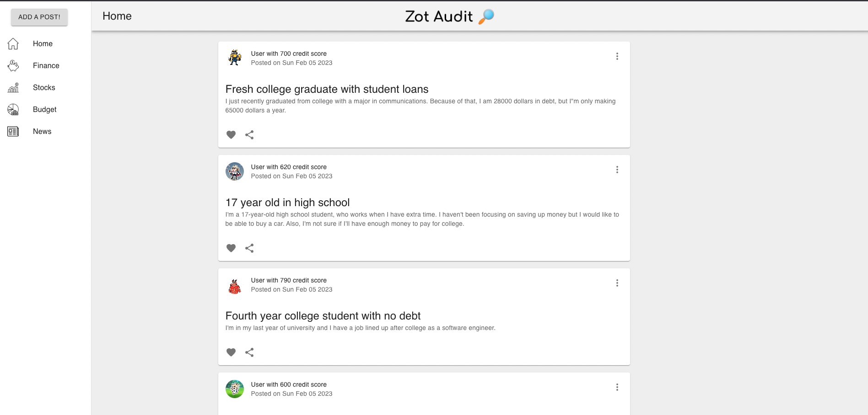Go to the Finance page
Viewport: 868px width, 415px height.
pyautogui.click(x=46, y=66)
